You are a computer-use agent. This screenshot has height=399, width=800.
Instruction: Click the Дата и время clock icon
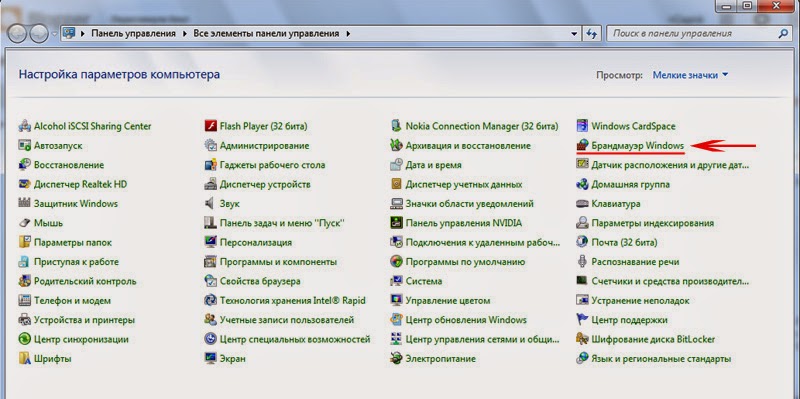pos(396,165)
